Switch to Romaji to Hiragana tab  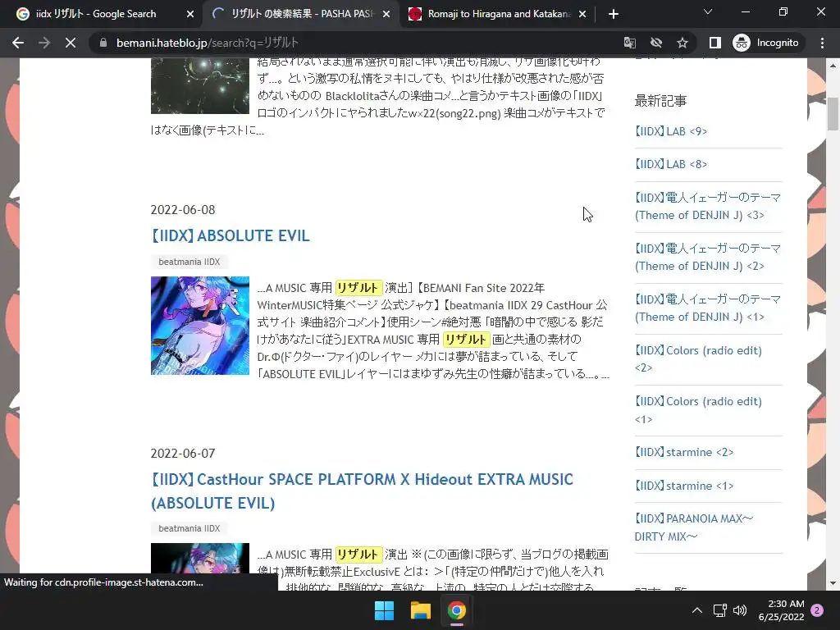pyautogui.click(x=499, y=14)
